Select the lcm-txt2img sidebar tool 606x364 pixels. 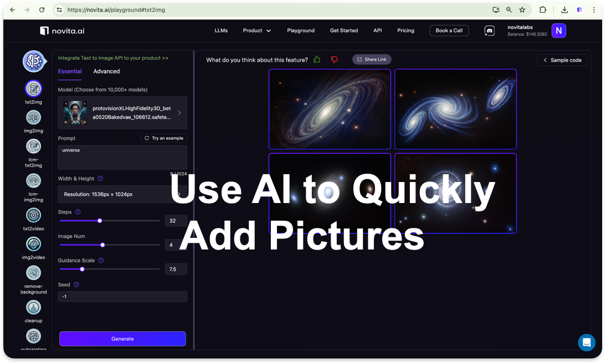pos(34,147)
